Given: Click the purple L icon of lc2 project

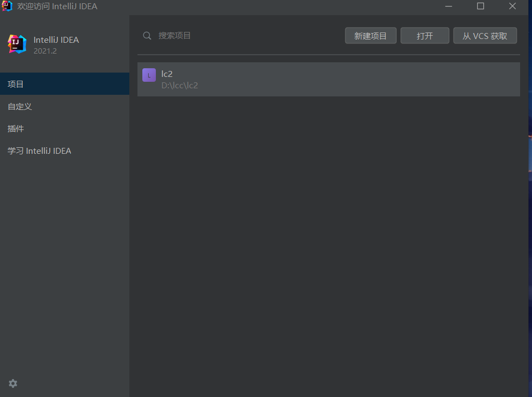Looking at the screenshot, I should [149, 75].
